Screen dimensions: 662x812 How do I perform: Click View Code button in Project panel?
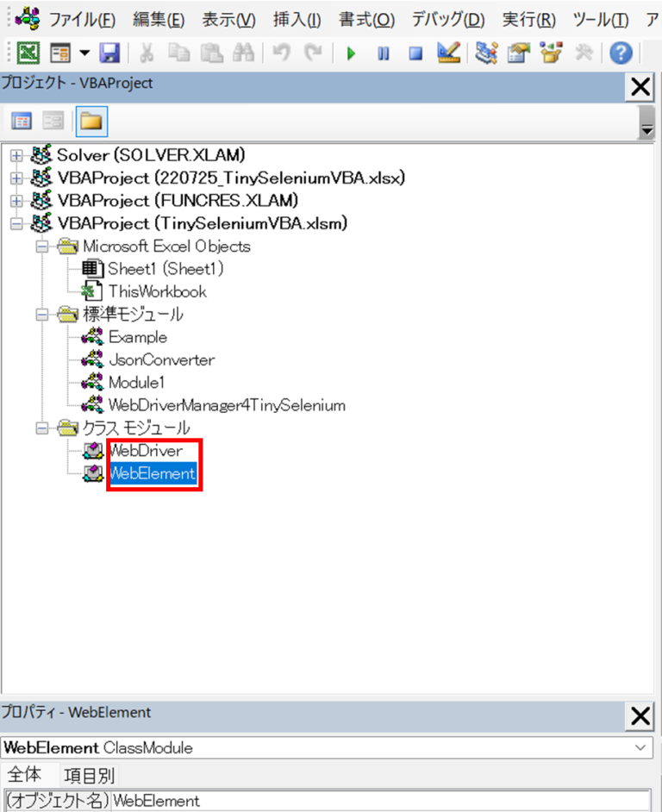pos(22,122)
